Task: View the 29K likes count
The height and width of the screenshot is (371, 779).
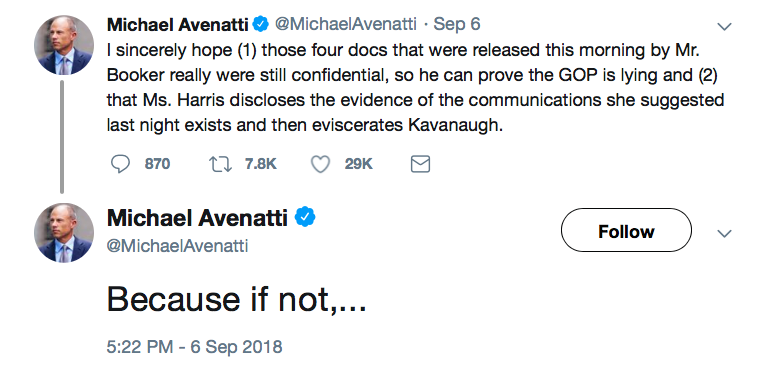Action: coord(359,164)
